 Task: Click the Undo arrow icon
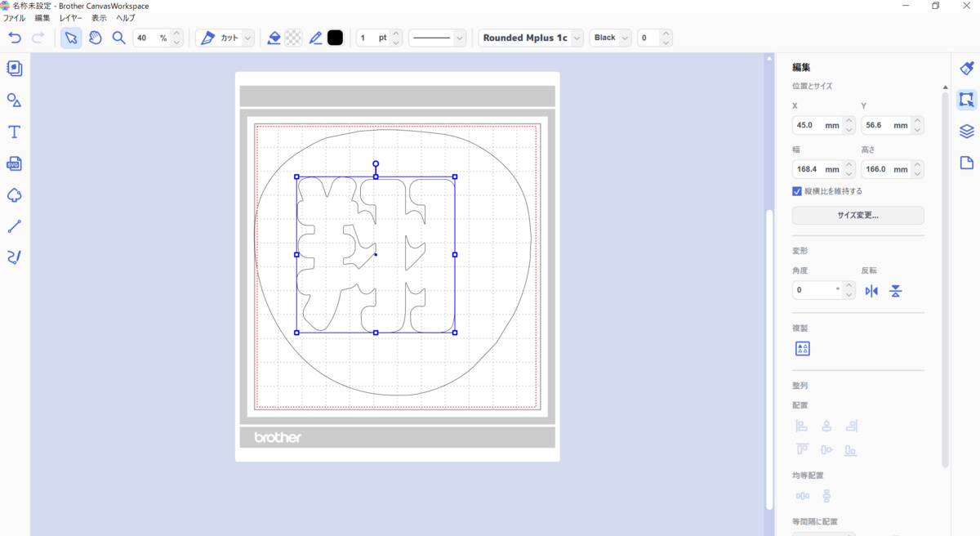pos(15,38)
